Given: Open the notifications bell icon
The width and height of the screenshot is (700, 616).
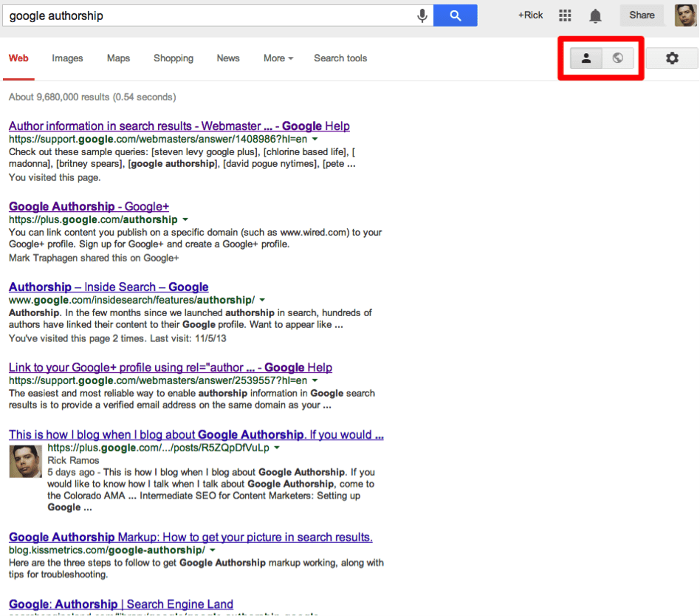Looking at the screenshot, I should pos(595,16).
